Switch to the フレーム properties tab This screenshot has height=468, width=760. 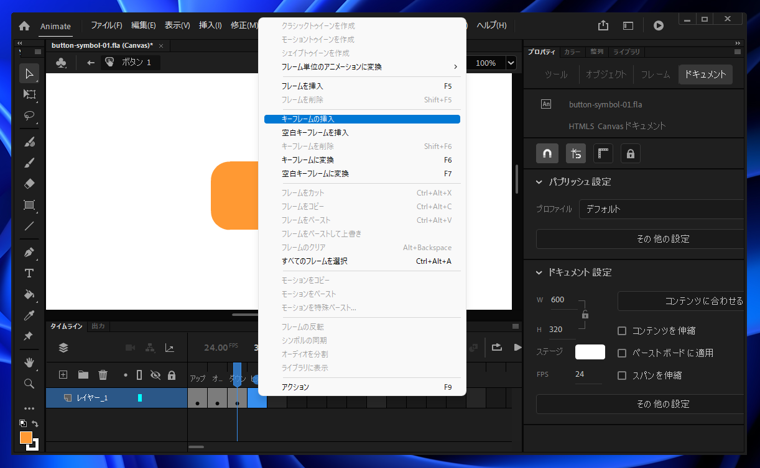pyautogui.click(x=655, y=75)
